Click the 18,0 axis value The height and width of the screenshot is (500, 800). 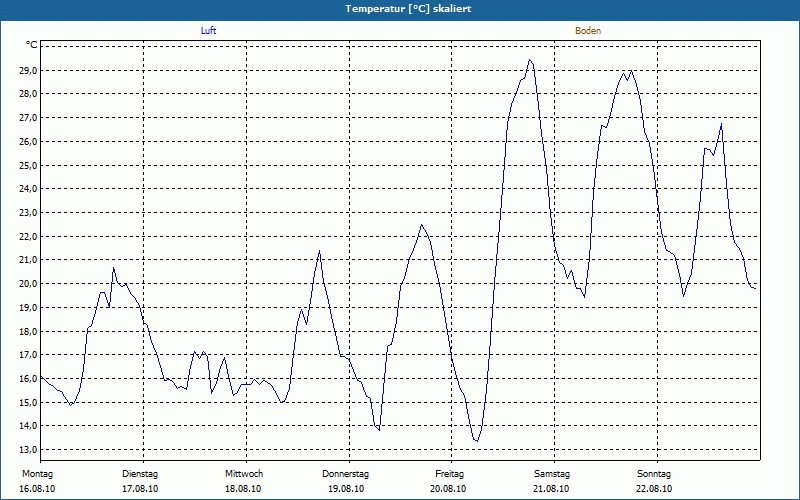click(x=28, y=331)
